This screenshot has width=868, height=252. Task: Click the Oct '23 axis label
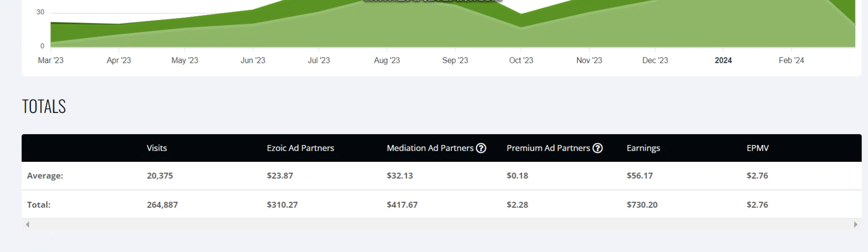(x=521, y=60)
